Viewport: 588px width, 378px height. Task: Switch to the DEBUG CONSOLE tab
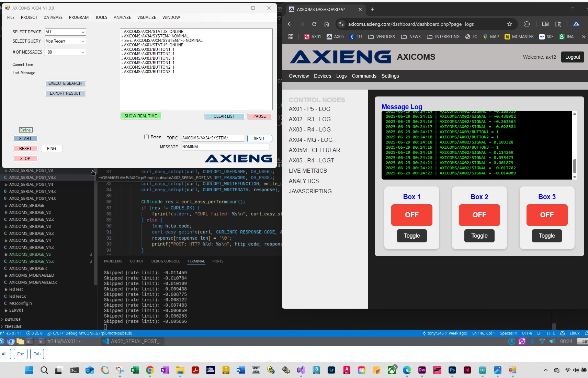166,261
